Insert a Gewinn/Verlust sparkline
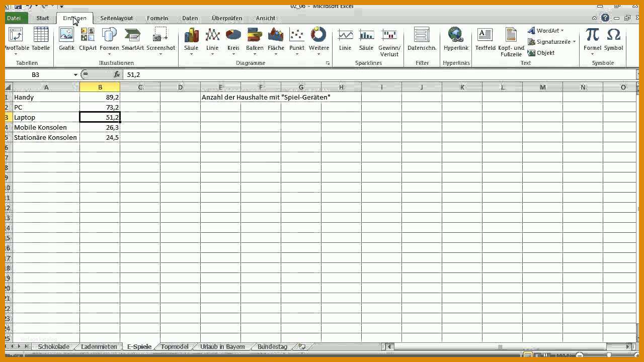 [x=389, y=42]
